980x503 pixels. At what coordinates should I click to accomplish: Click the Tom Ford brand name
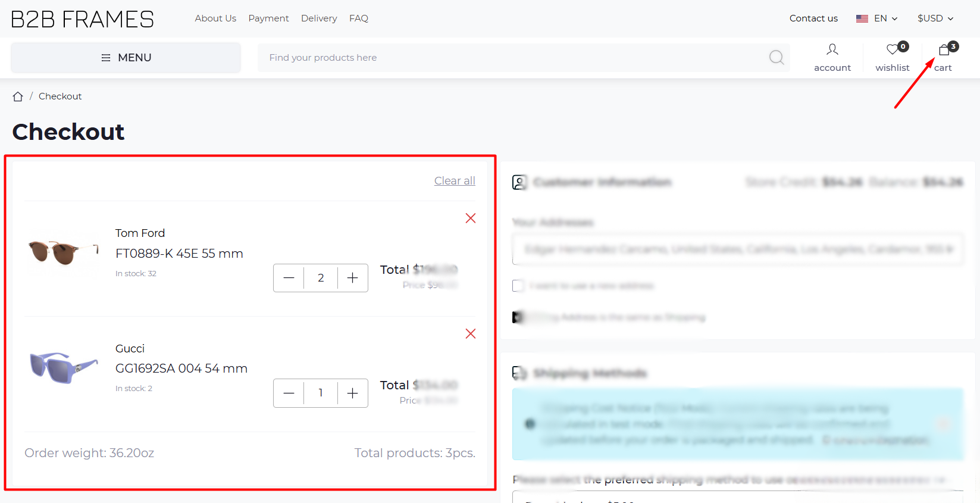coord(140,233)
